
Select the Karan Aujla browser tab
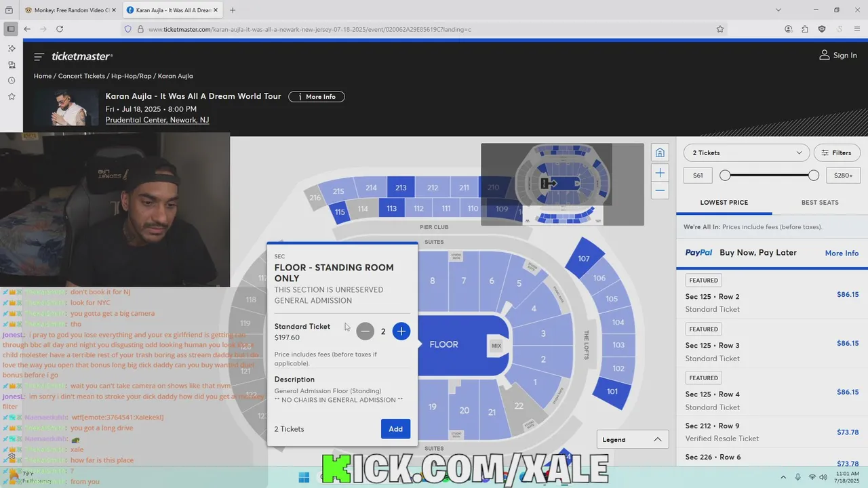pyautogui.click(x=173, y=10)
